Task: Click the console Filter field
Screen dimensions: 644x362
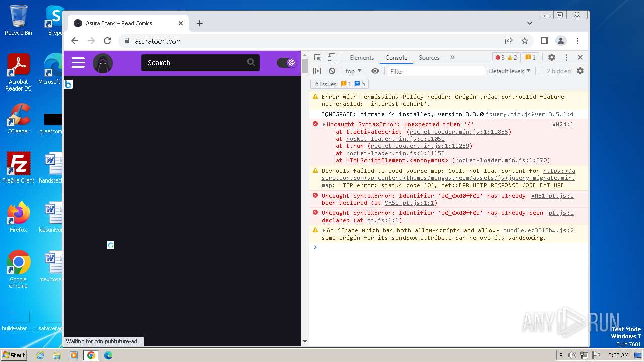Action: click(436, 71)
